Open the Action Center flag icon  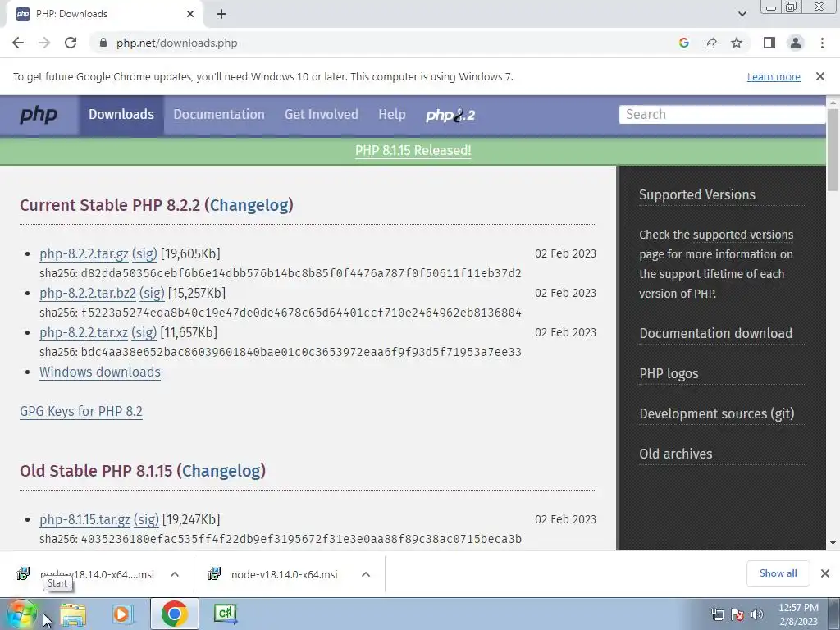(737, 614)
